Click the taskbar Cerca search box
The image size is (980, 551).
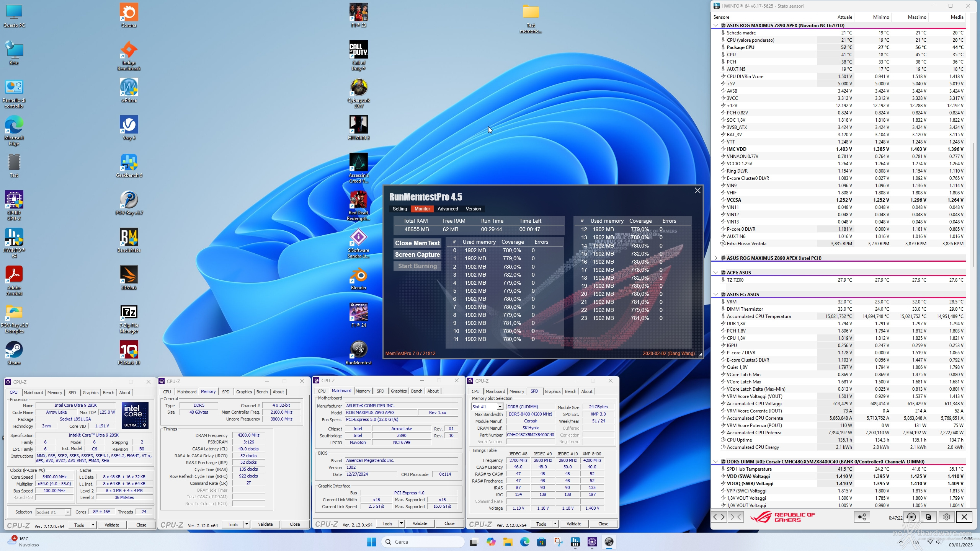point(423,542)
